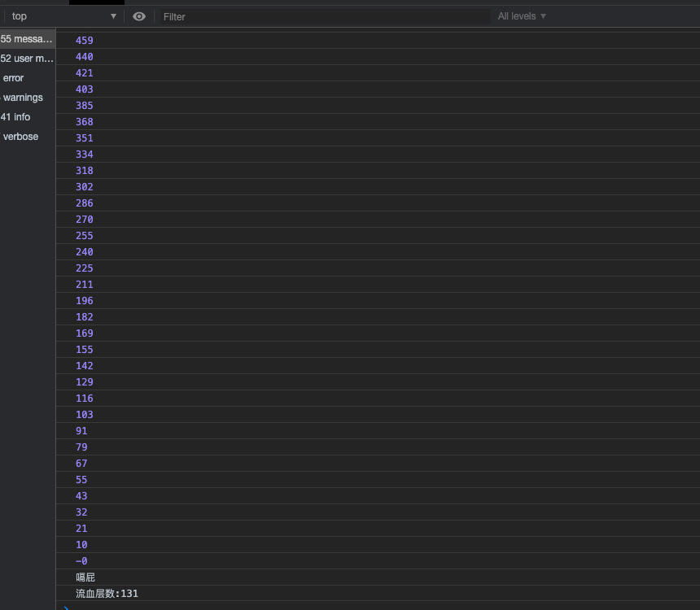Click the console value 270
This screenshot has width=700, height=610.
click(85, 220)
